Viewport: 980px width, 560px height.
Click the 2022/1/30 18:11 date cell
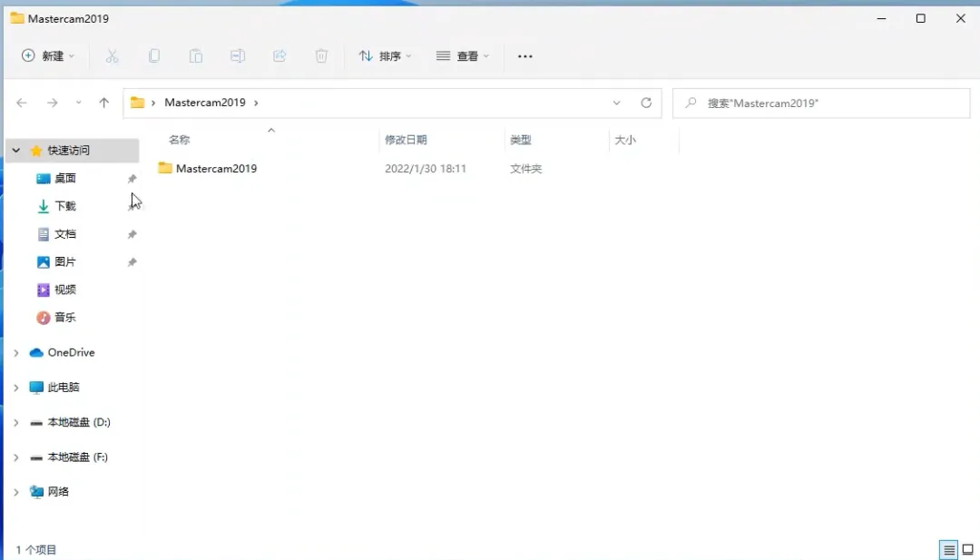pyautogui.click(x=426, y=169)
